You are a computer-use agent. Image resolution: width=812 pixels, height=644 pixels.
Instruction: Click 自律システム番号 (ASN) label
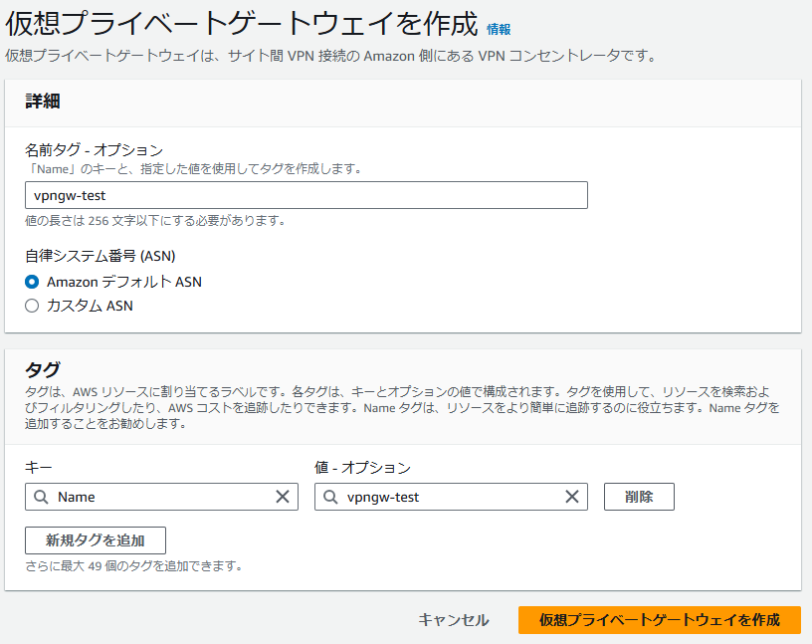(101, 256)
